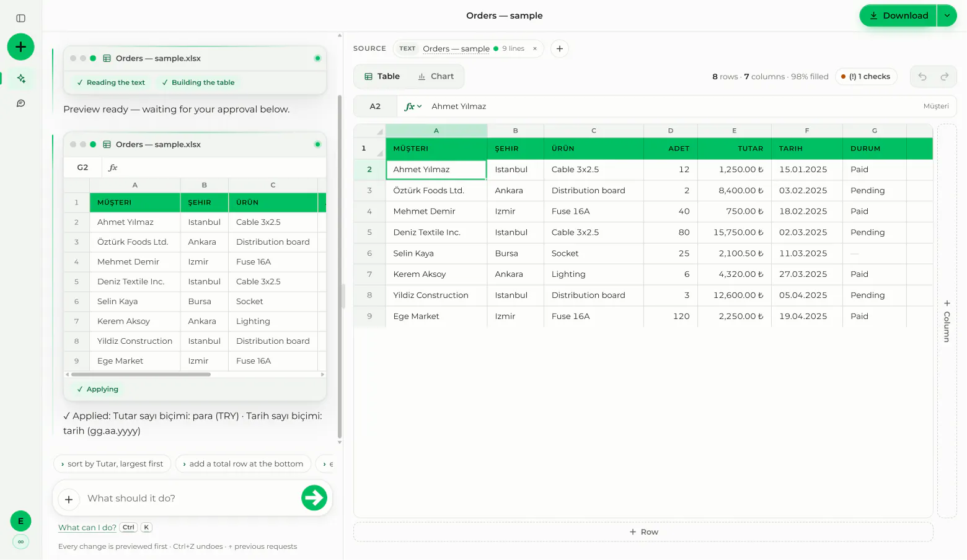Add a new row below the table
This screenshot has height=560, width=967.
[643, 532]
